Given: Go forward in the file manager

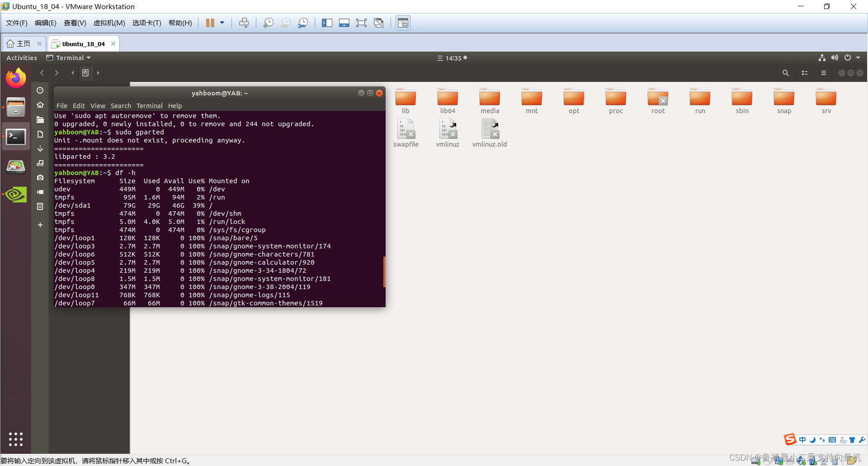Looking at the screenshot, I should 57,73.
